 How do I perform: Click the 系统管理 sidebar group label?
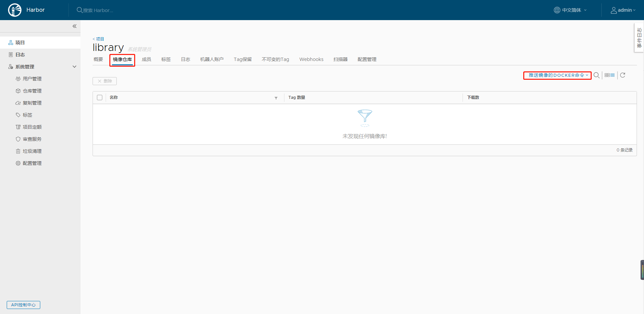tap(25, 67)
